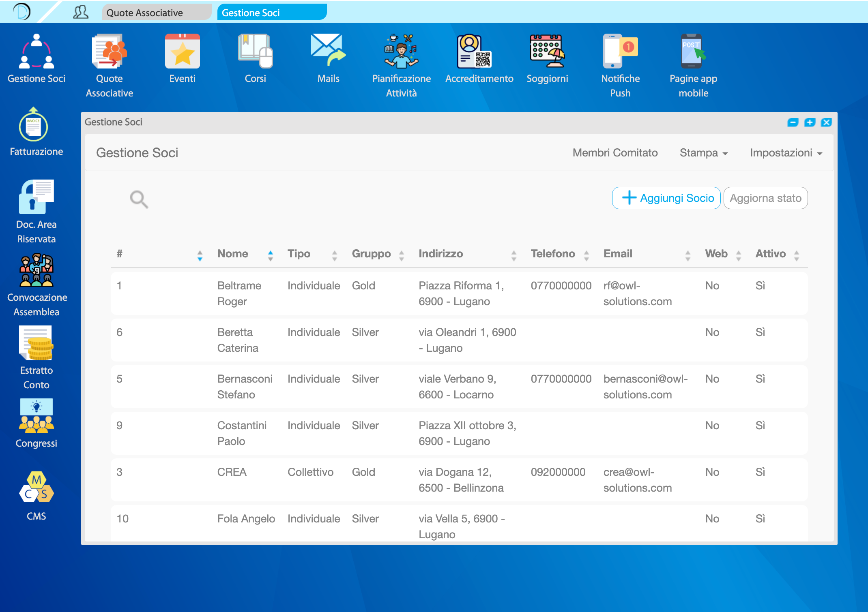Viewport: 868px width, 612px height.
Task: Select the Costantini Paolo name cell
Action: coord(242,433)
